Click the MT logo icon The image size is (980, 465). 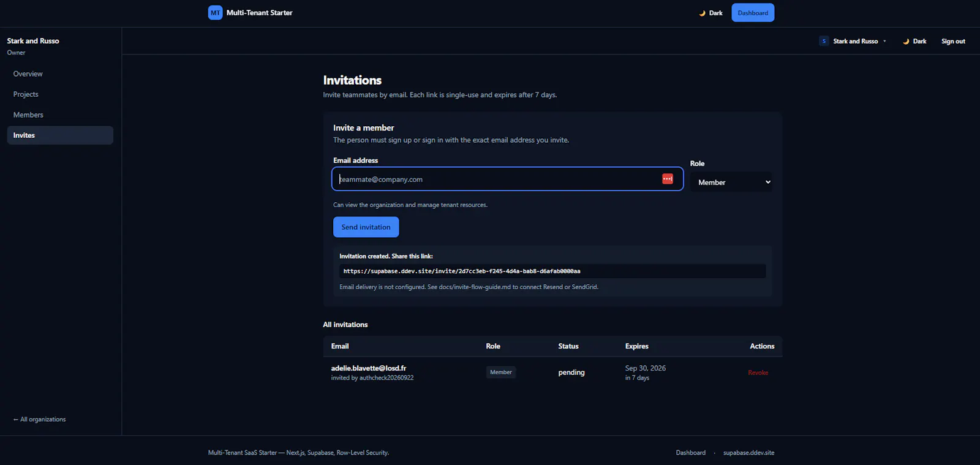coord(215,13)
